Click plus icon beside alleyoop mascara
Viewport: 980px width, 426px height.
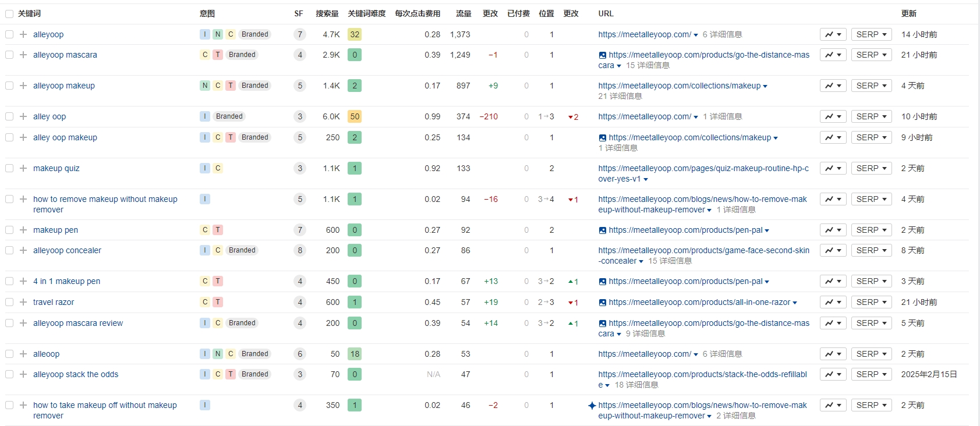(x=23, y=55)
